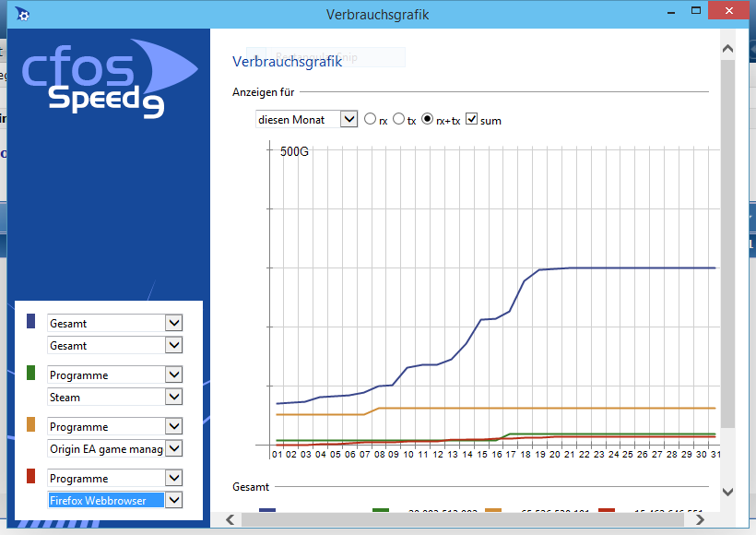Click the Verbrauchsgrafik heading
The height and width of the screenshot is (535, 756).
click(287, 62)
